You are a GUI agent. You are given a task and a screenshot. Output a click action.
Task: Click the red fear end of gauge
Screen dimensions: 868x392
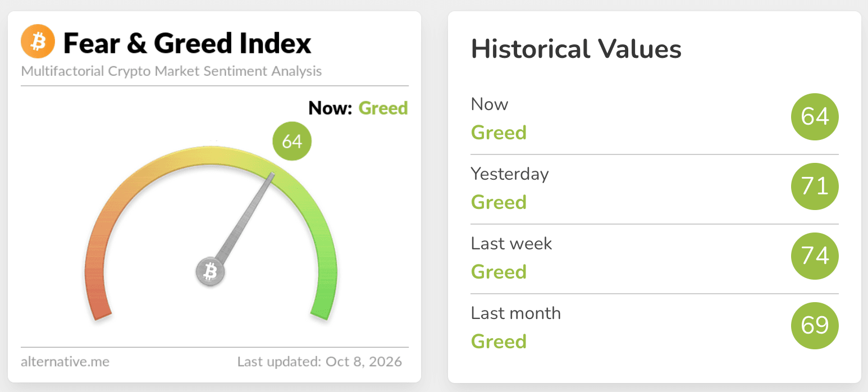click(x=100, y=303)
